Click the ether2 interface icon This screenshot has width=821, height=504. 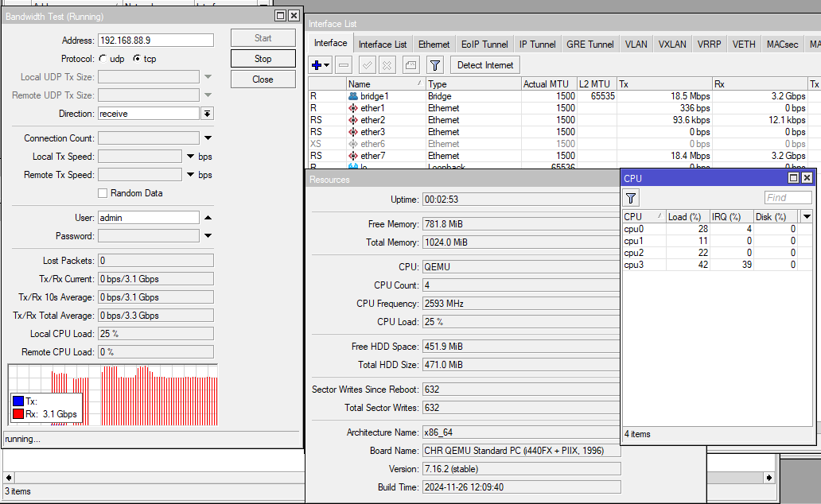[353, 120]
